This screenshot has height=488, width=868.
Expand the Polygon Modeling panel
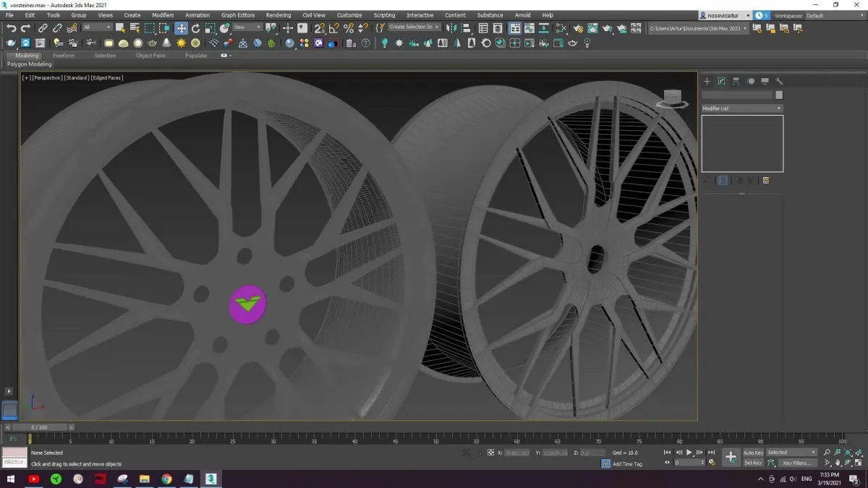pos(29,64)
